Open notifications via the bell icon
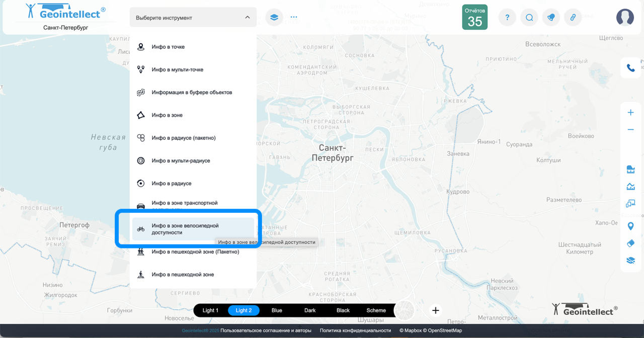The height and width of the screenshot is (338, 644). coord(551,18)
